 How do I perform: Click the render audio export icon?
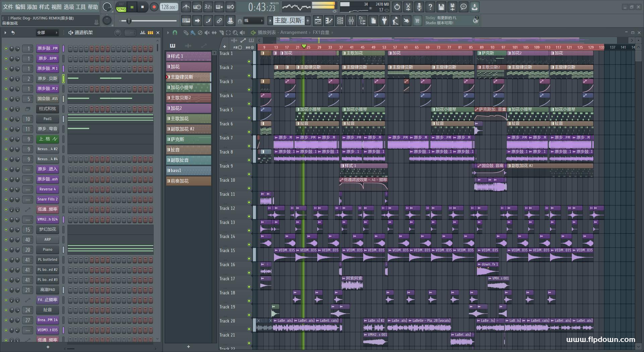pyautogui.click(x=452, y=7)
